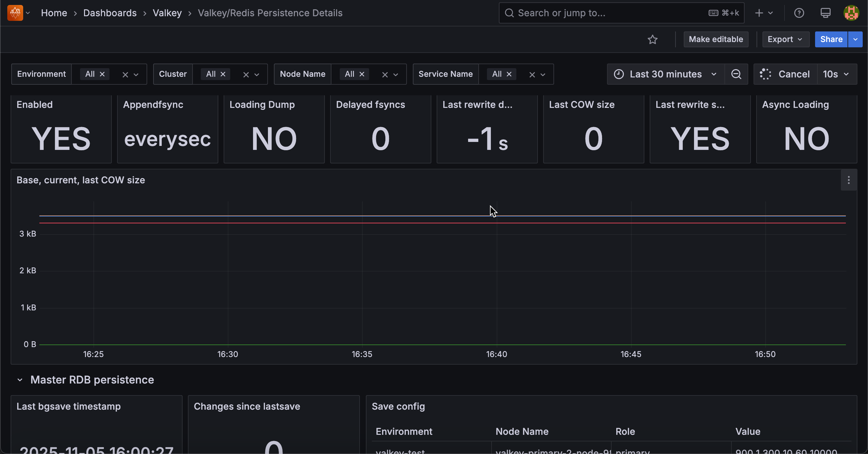Screen dimensions: 868x454
Task: Navigate to Dashboards in the breadcrumb
Action: tap(110, 13)
